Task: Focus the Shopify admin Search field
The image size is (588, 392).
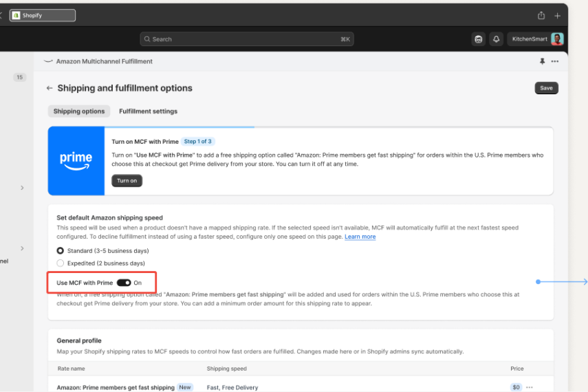Action: 247,39
